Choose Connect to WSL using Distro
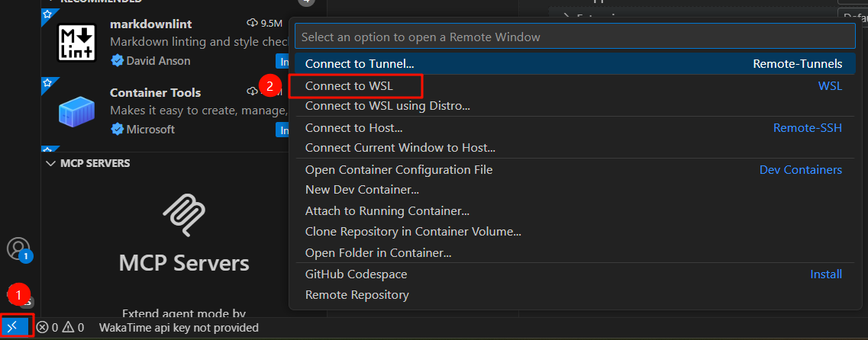Image resolution: width=868 pixels, height=340 pixels. click(387, 106)
